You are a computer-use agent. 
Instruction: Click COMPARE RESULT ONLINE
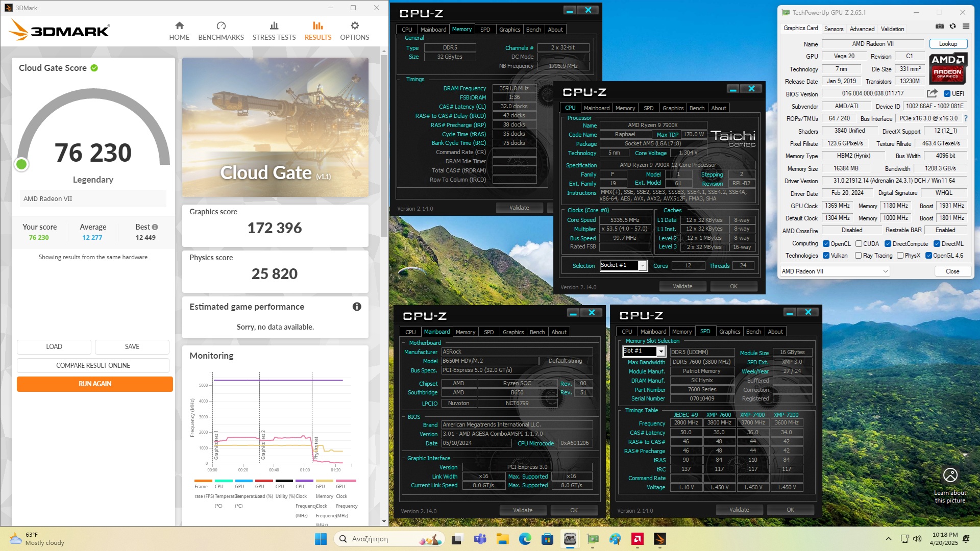(93, 365)
